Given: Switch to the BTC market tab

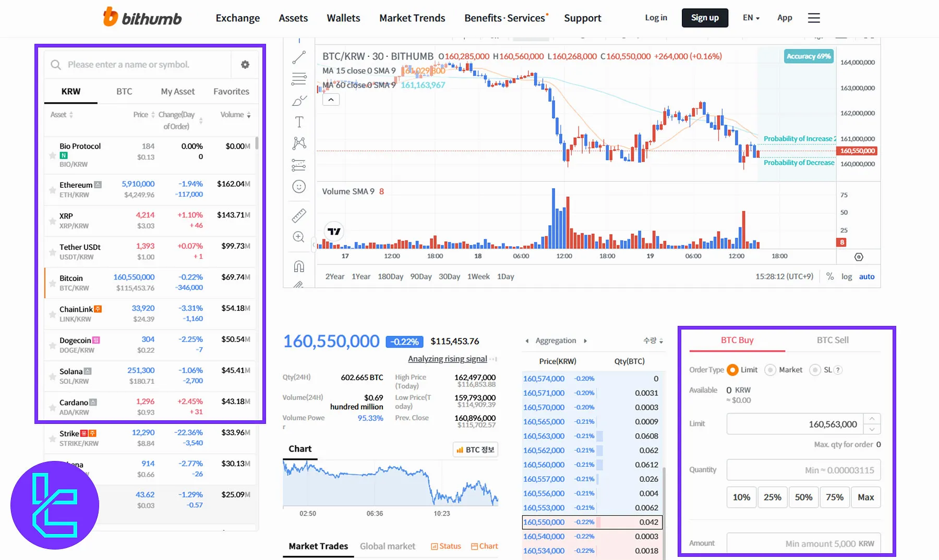Looking at the screenshot, I should [x=124, y=91].
